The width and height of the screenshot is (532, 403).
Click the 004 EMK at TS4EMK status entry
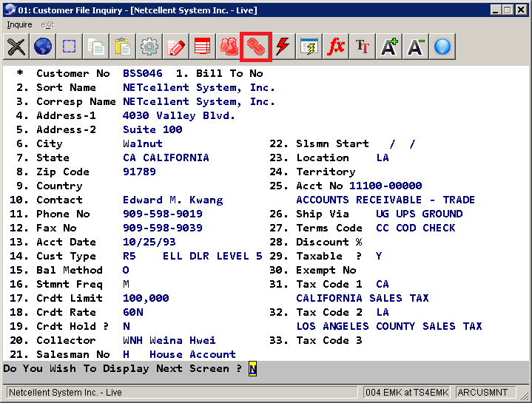coord(407,393)
